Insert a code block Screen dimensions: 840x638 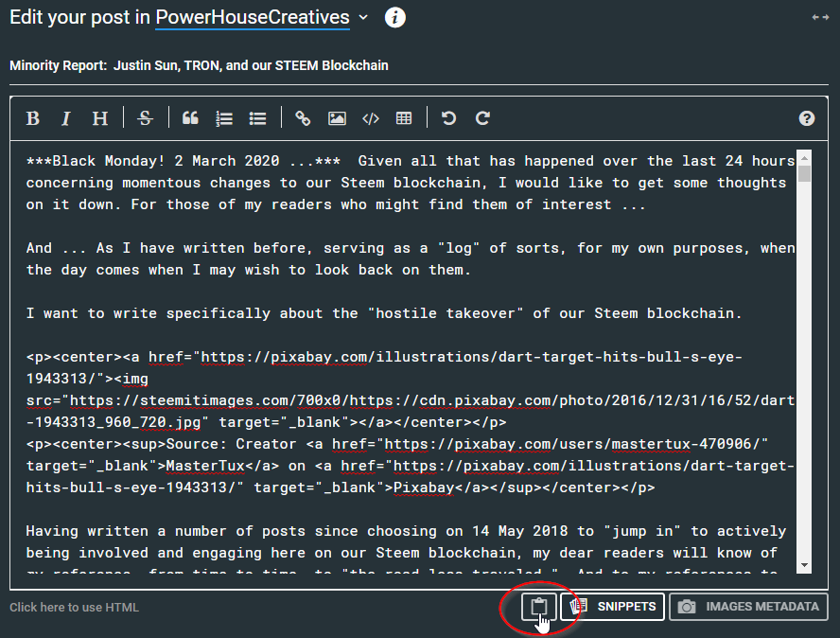tap(371, 118)
